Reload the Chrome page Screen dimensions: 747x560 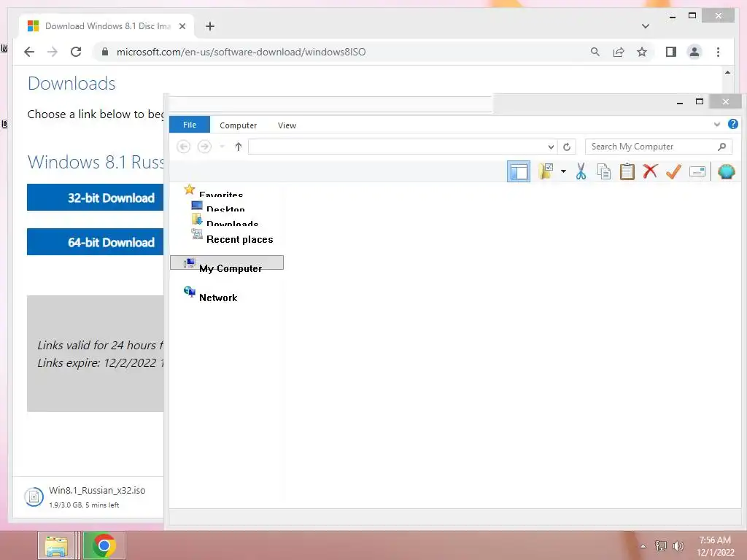pos(76,52)
